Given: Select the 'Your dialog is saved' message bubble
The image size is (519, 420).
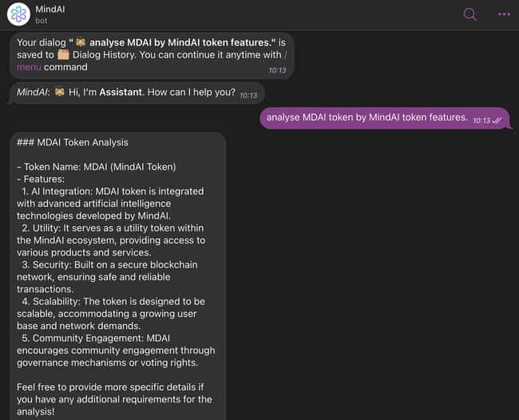Looking at the screenshot, I should [152, 55].
